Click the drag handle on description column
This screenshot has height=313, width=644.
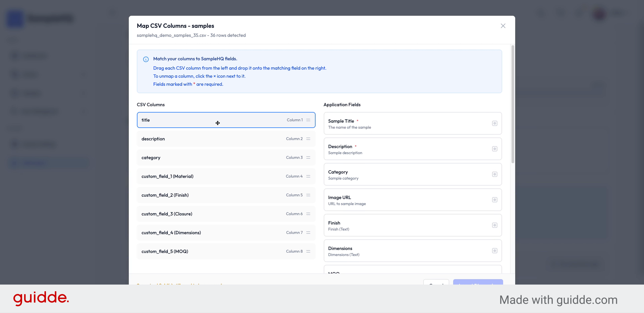[x=308, y=139]
